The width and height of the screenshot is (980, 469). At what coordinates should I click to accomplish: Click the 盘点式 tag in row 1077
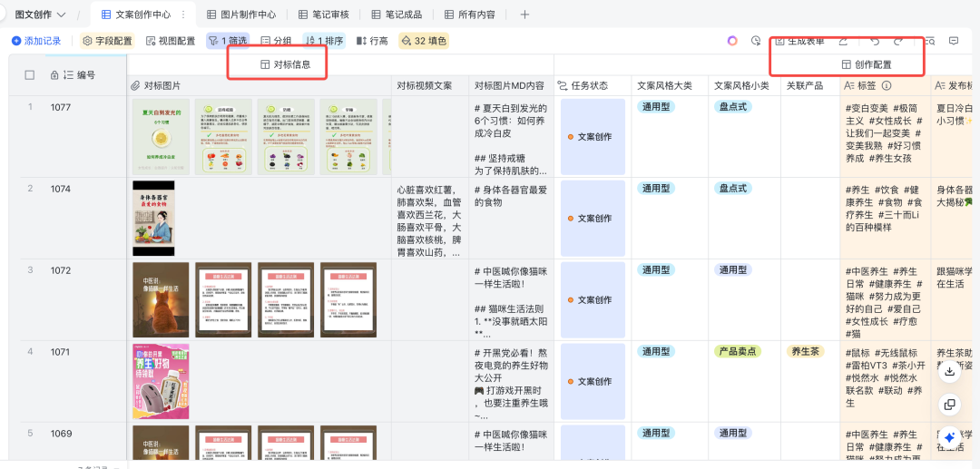coord(733,107)
